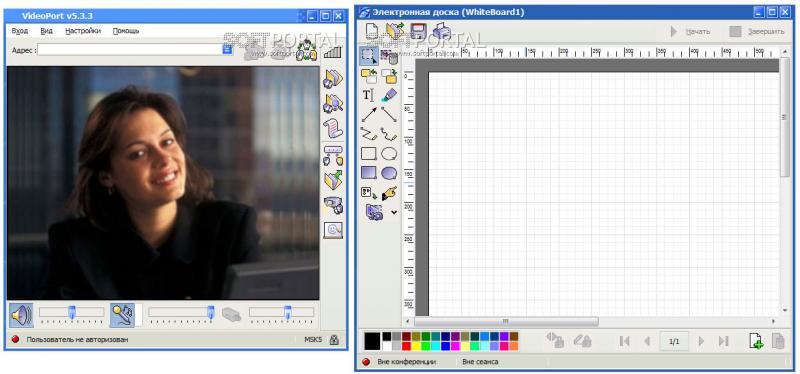The width and height of the screenshot is (800, 374).
Task: Save the whiteboard with the floppy icon
Action: 419,32
